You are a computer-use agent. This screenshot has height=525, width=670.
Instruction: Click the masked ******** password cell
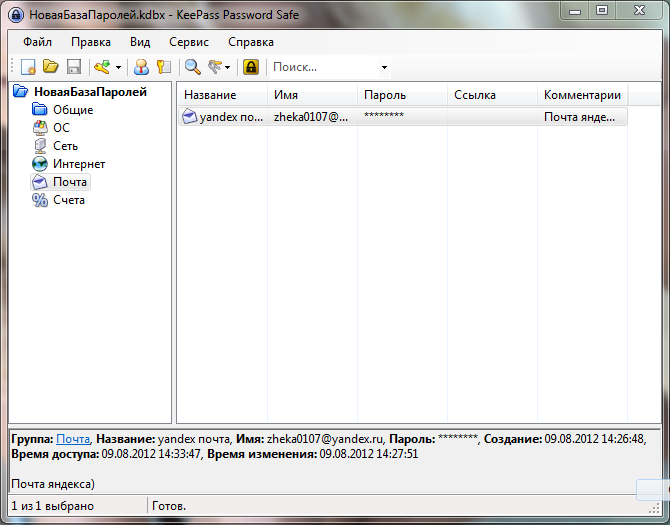[x=384, y=116]
